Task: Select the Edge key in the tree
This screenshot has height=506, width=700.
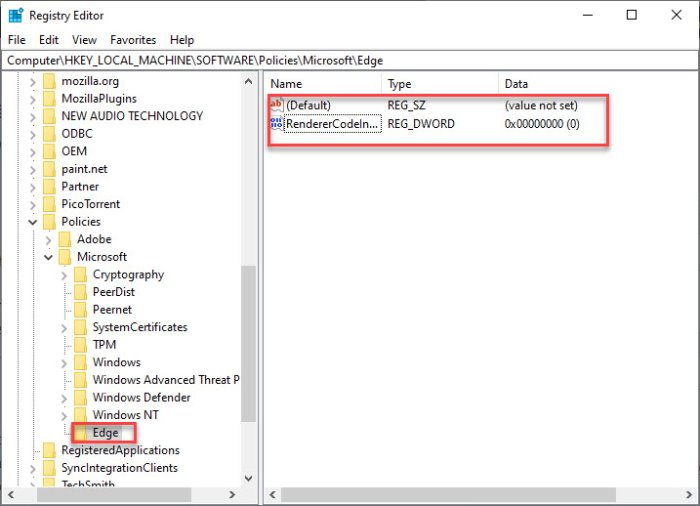Action: pyautogui.click(x=105, y=432)
